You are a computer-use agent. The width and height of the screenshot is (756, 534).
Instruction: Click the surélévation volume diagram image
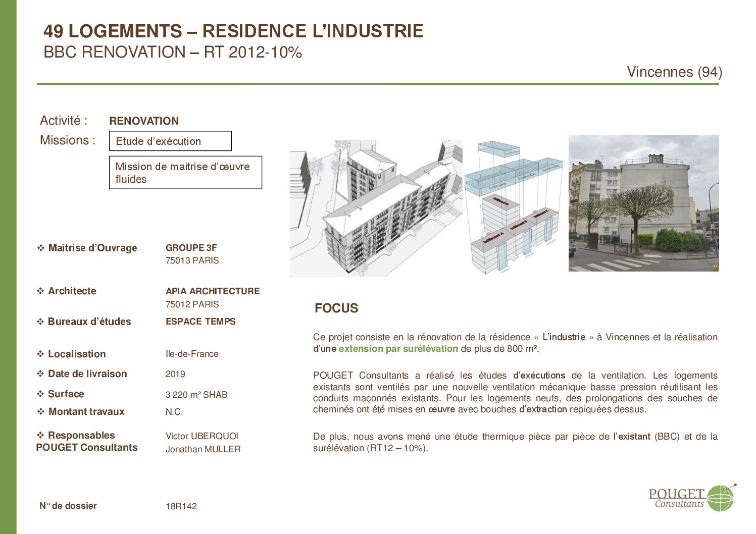514,207
